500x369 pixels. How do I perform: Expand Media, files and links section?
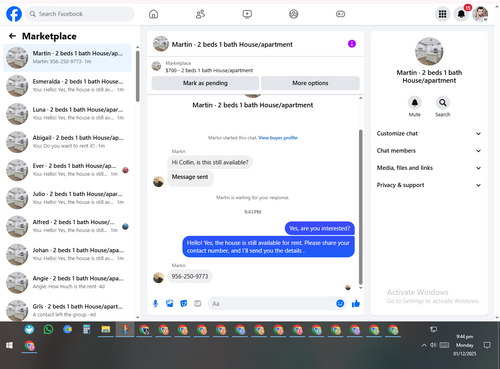(x=429, y=168)
